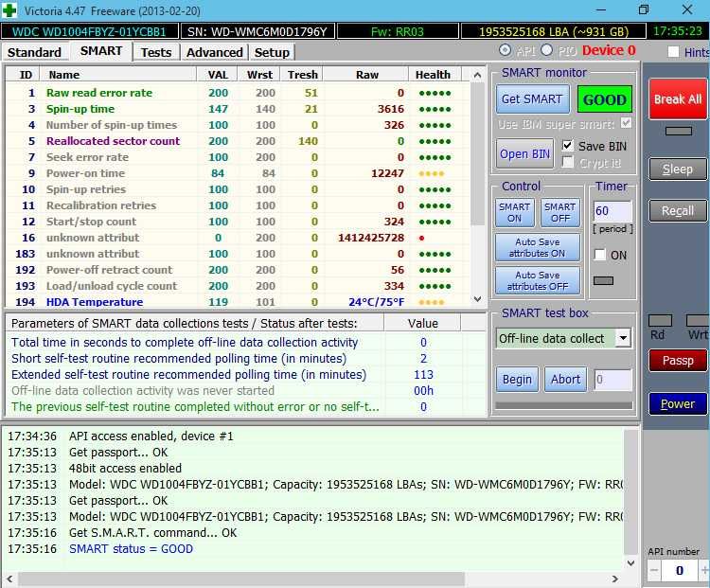Enable the Timer ON checkbox
This screenshot has height=588, width=710.
[599, 255]
